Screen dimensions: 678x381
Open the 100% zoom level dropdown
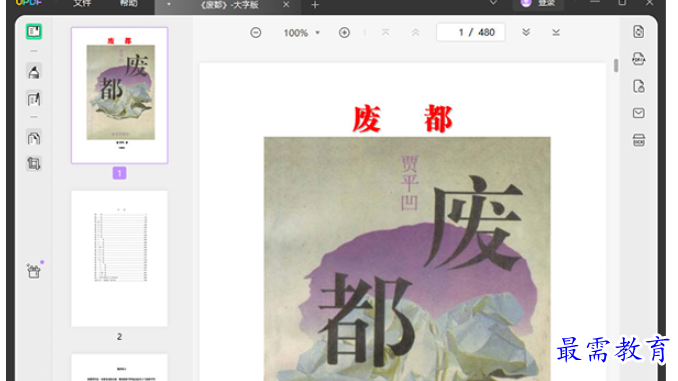[301, 32]
